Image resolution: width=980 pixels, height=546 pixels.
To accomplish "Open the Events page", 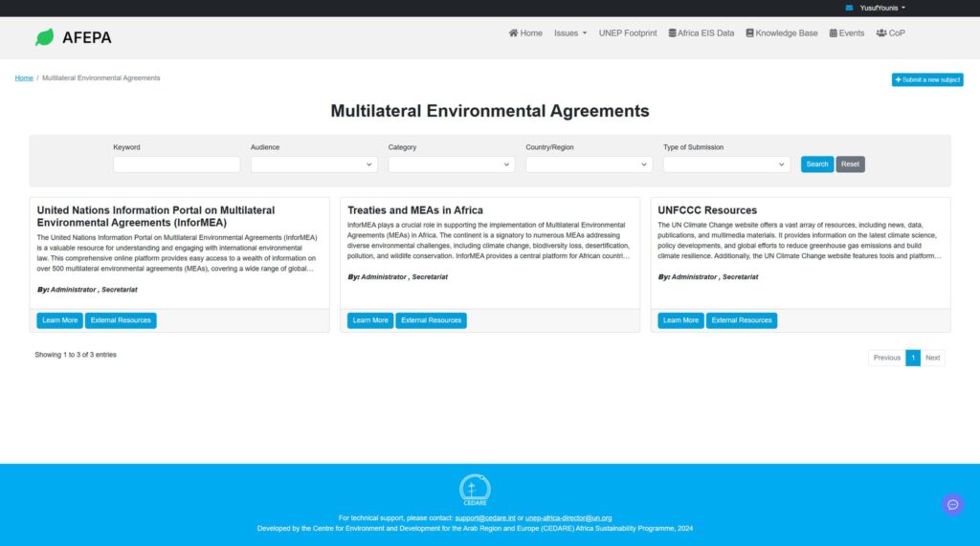I will (x=847, y=33).
